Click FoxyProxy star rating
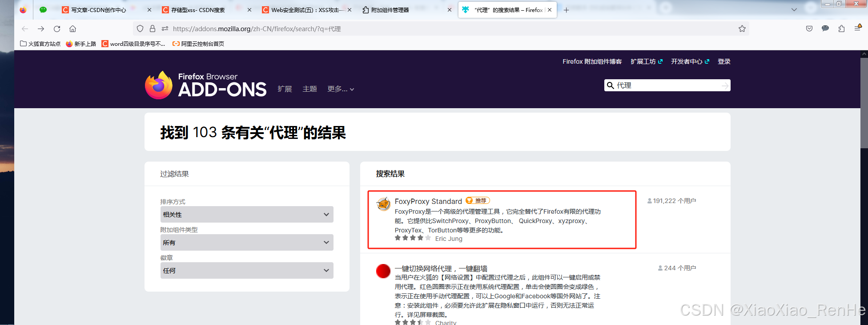Screen dimensions: 868x325 point(413,238)
